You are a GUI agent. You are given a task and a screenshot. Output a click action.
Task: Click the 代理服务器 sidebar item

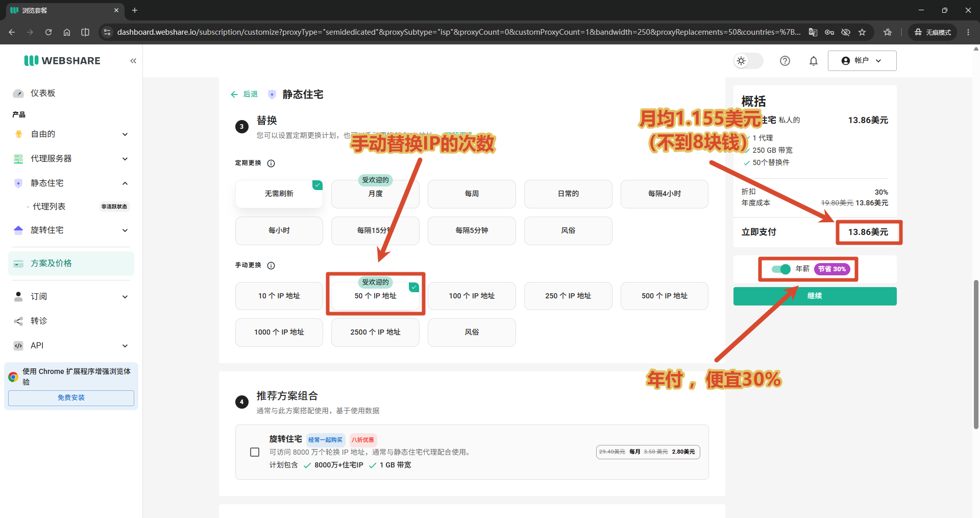tap(51, 159)
